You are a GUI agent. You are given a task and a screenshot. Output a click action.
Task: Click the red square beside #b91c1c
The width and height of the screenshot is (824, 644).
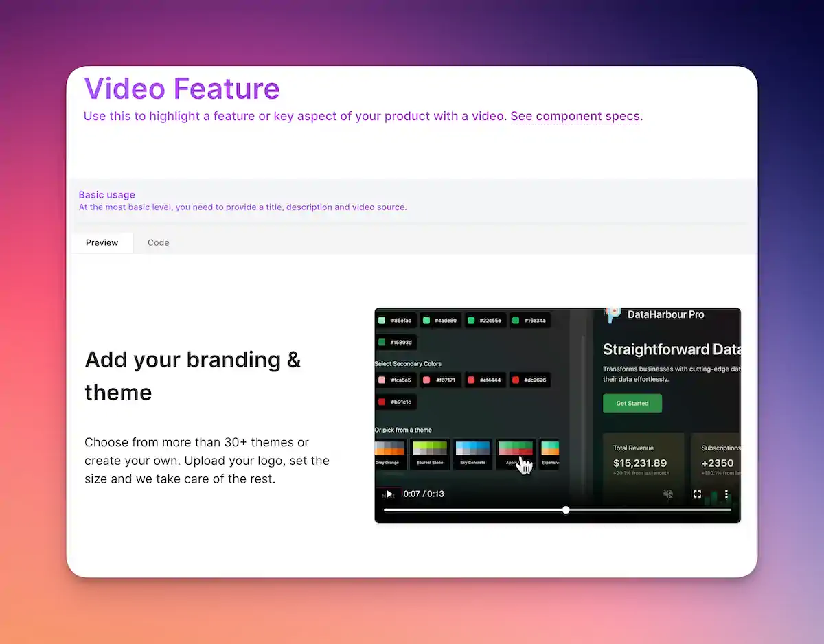tap(381, 402)
